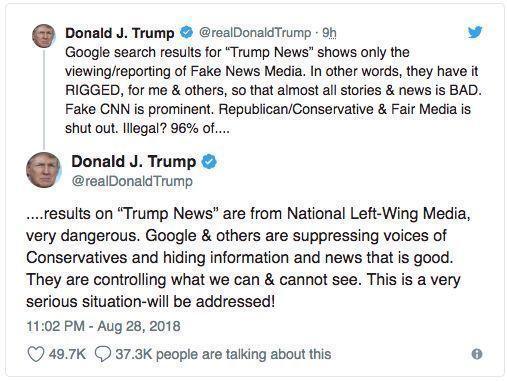Click the verified badge in quoted tweet
Viewport: 507px width, 381px height.
click(x=186, y=32)
